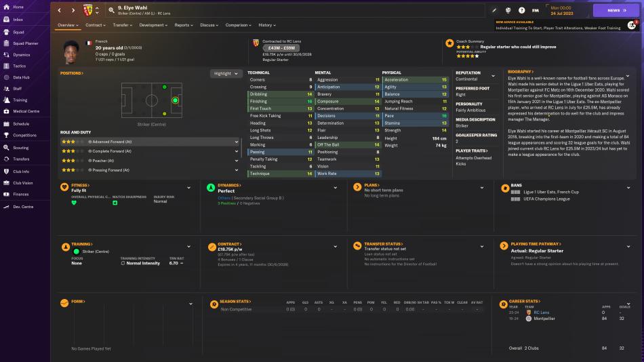
Task: Click the NEWS continue button
Action: click(616, 10)
